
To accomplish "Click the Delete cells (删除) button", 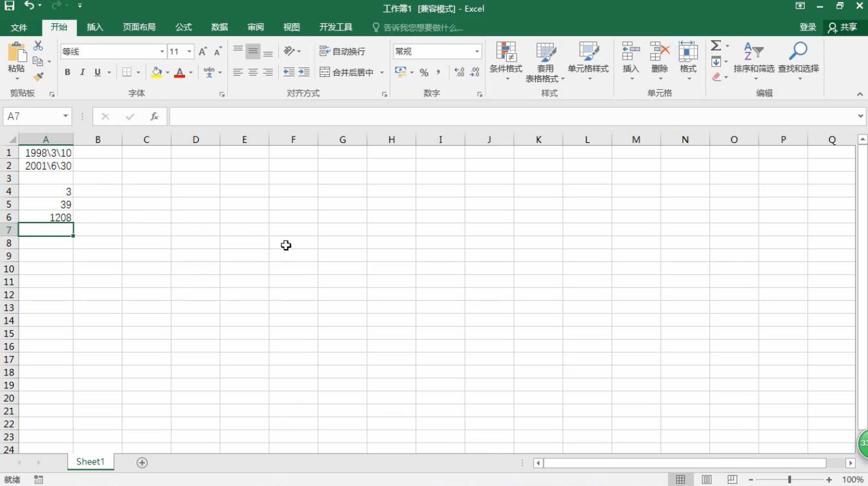I will coord(660,62).
